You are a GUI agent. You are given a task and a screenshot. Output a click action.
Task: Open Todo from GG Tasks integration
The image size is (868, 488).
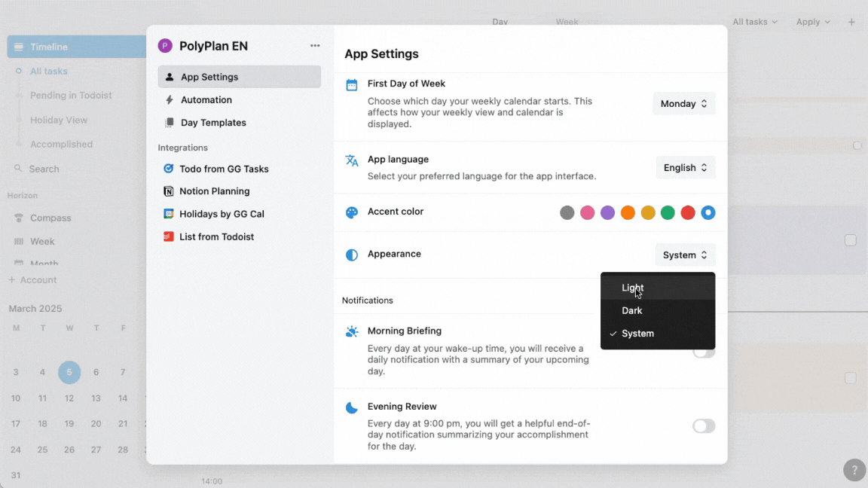pyautogui.click(x=224, y=169)
